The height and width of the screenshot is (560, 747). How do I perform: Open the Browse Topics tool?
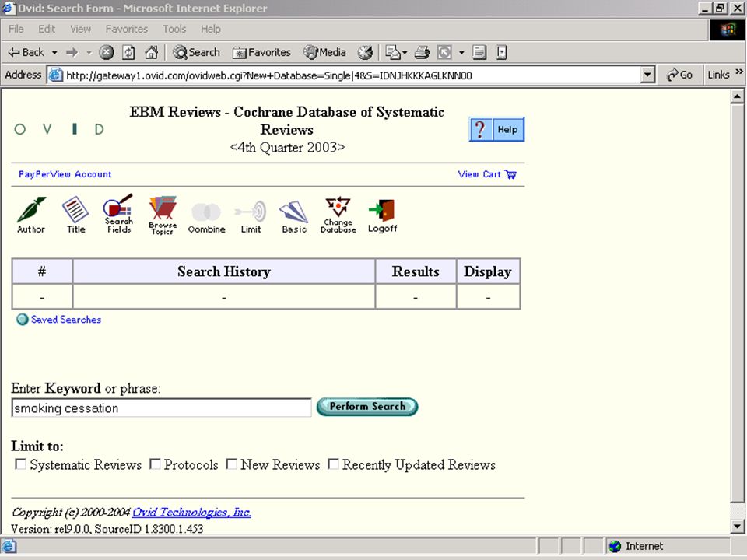163,215
